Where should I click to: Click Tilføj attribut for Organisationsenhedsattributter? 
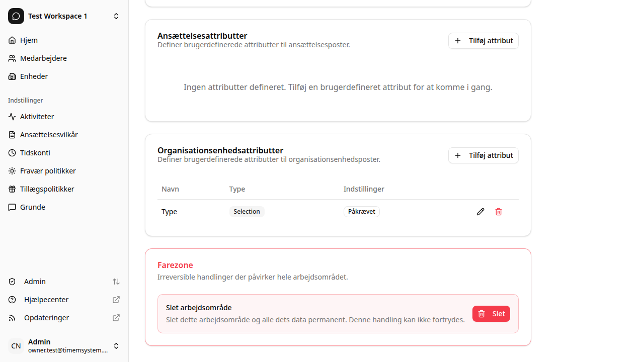(483, 155)
